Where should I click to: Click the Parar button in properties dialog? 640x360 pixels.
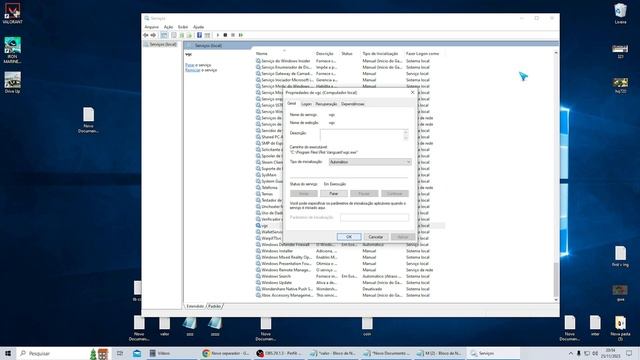pyautogui.click(x=333, y=193)
